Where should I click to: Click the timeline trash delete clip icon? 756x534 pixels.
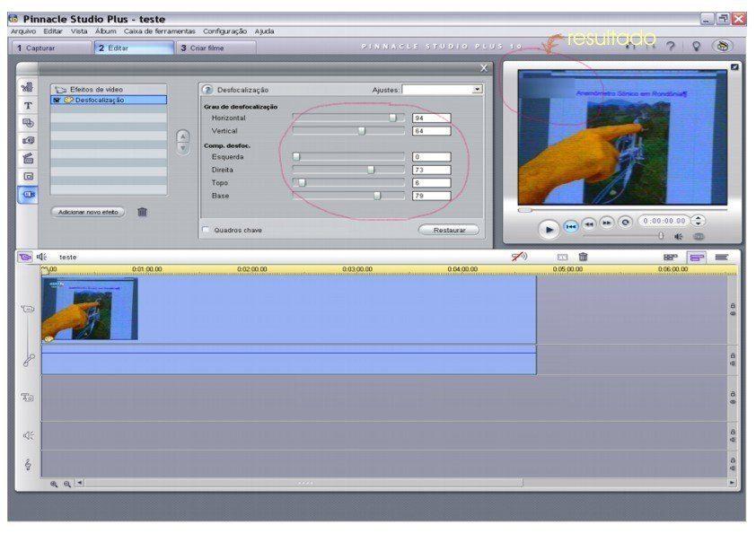584,257
